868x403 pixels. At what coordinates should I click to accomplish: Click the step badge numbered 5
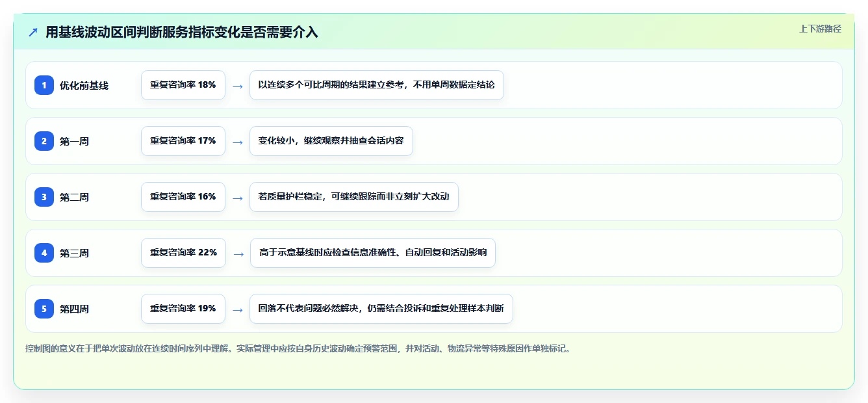point(44,309)
